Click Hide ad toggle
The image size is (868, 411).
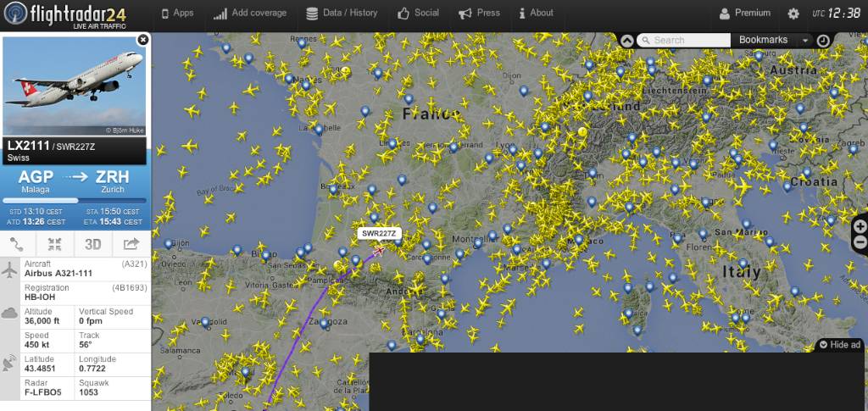839,345
